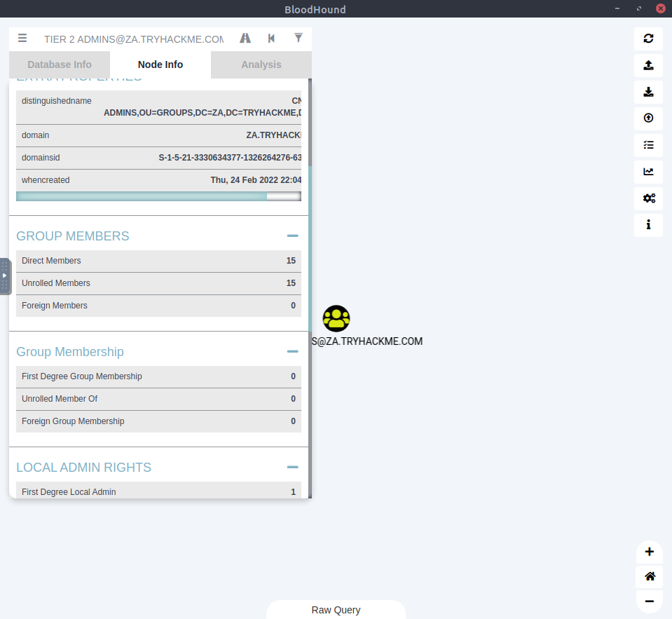Screen dimensions: 672x619
Task: Click the Upload Data icon
Action: [648, 118]
